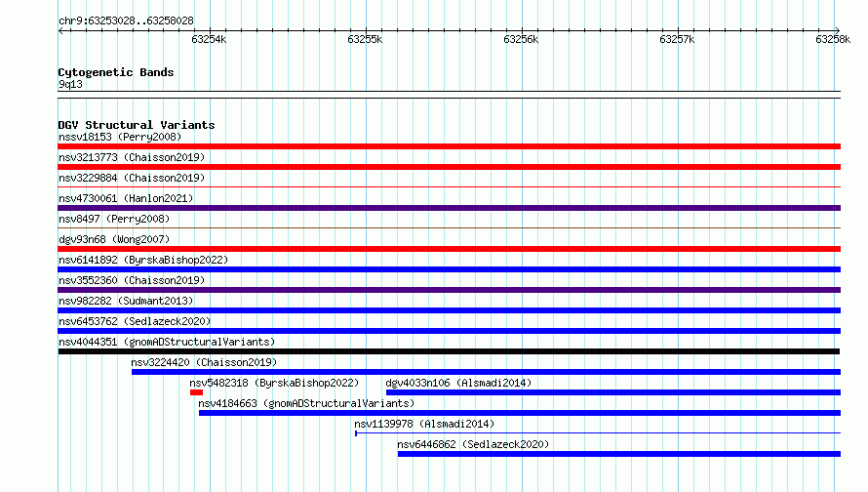Click the blue bar for nsv6141892
This screenshot has height=492, width=868.
(x=449, y=269)
